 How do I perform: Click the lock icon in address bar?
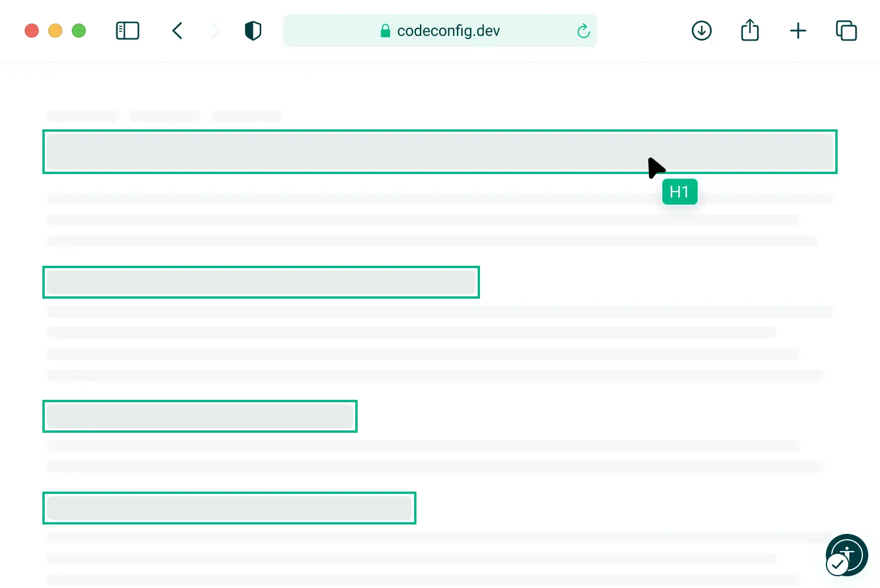point(385,31)
